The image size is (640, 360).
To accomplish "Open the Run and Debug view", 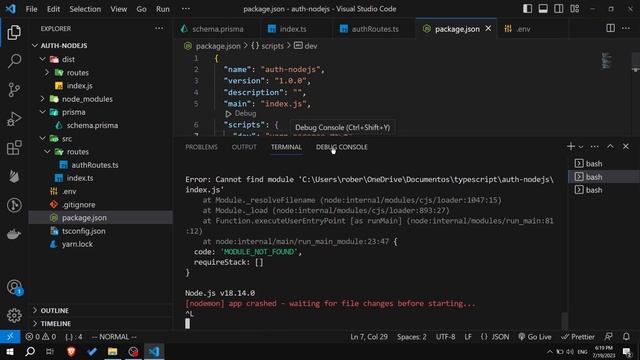I will tap(14, 119).
